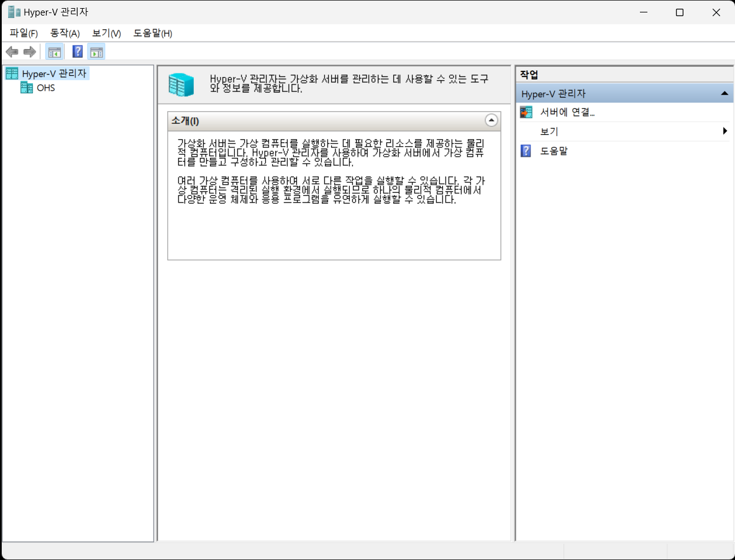This screenshot has height=560, width=735.
Task: Click 서버에 연결... in the actions pane
Action: click(567, 112)
